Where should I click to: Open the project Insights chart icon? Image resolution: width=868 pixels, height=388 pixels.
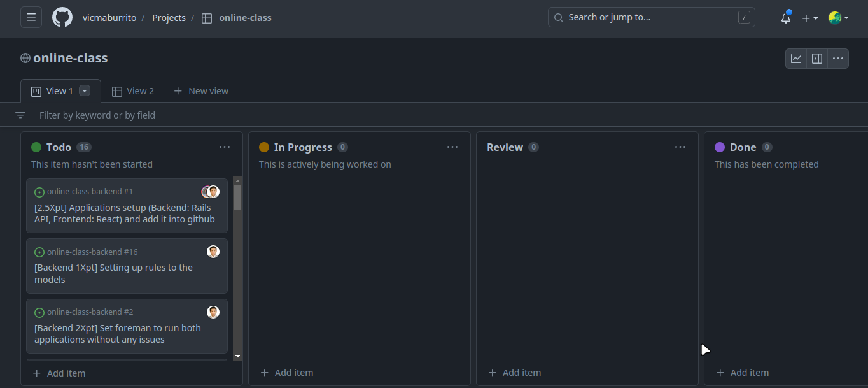click(796, 58)
